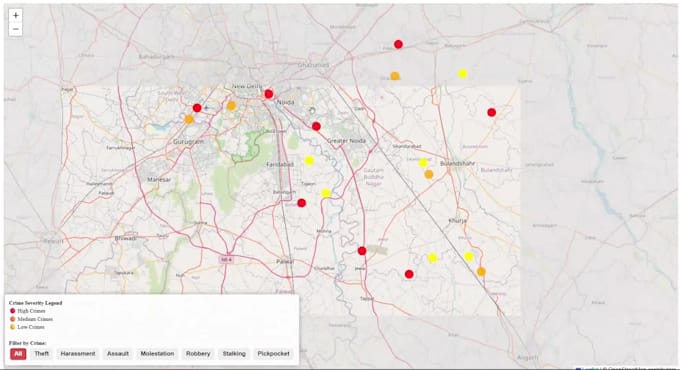This screenshot has height=370, width=680.
Task: Click the Low Crimes yellow legend dot
Action: 13,327
